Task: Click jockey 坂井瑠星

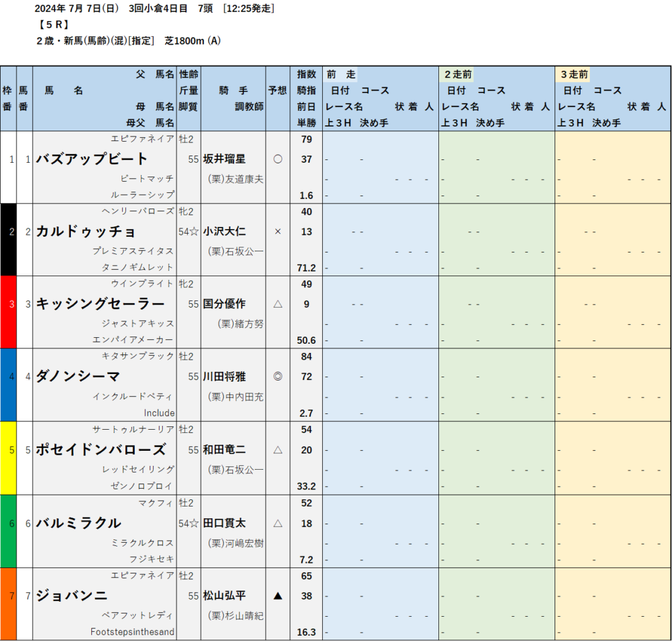Action: [x=224, y=159]
